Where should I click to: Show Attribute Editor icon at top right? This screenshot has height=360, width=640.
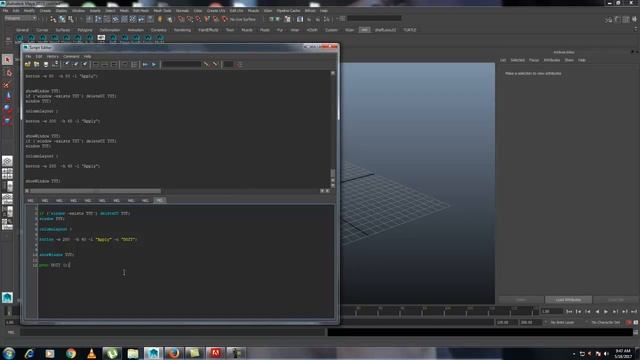pyautogui.click(x=617, y=19)
